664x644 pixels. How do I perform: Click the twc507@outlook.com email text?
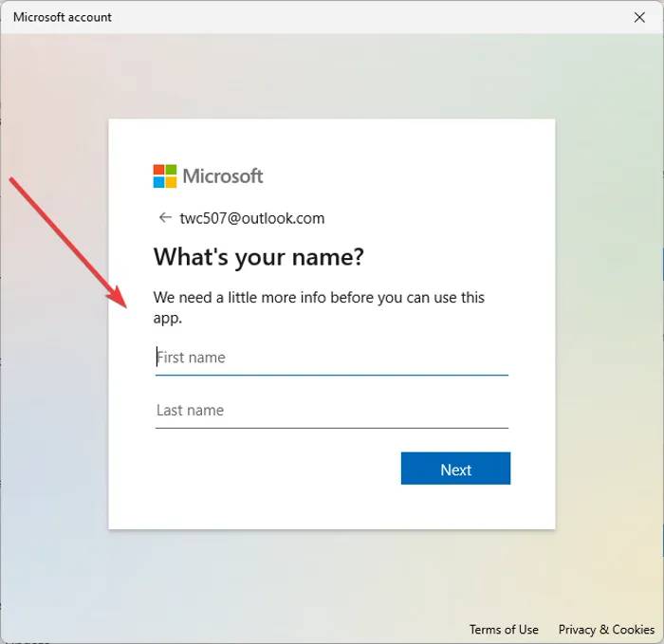click(x=252, y=218)
